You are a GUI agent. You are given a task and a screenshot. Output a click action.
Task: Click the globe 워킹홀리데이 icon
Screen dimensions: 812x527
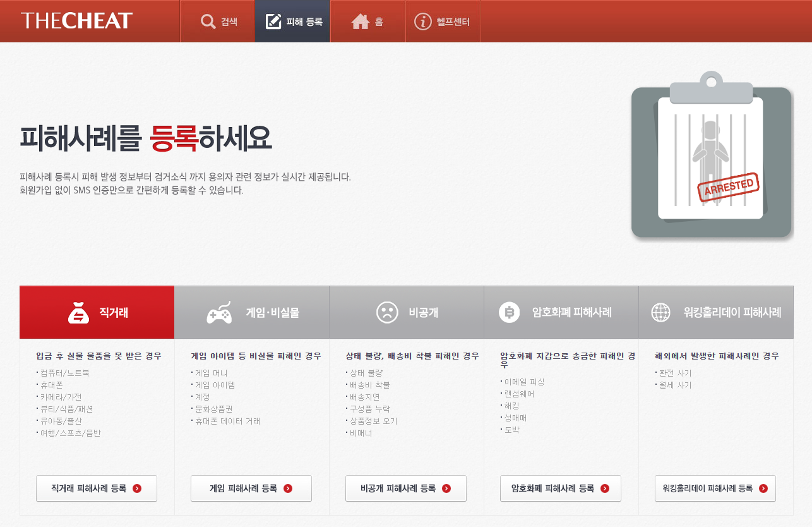point(661,312)
